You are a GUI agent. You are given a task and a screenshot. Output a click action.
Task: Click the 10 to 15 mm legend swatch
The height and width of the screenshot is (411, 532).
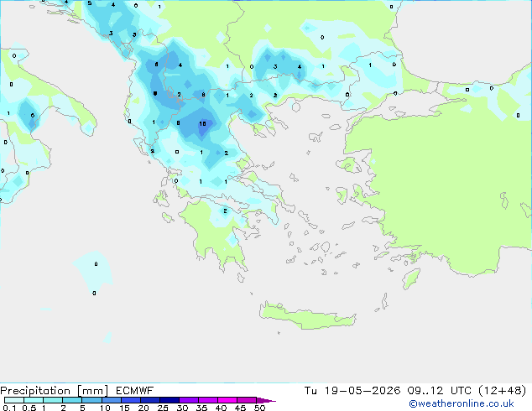pos(111,400)
